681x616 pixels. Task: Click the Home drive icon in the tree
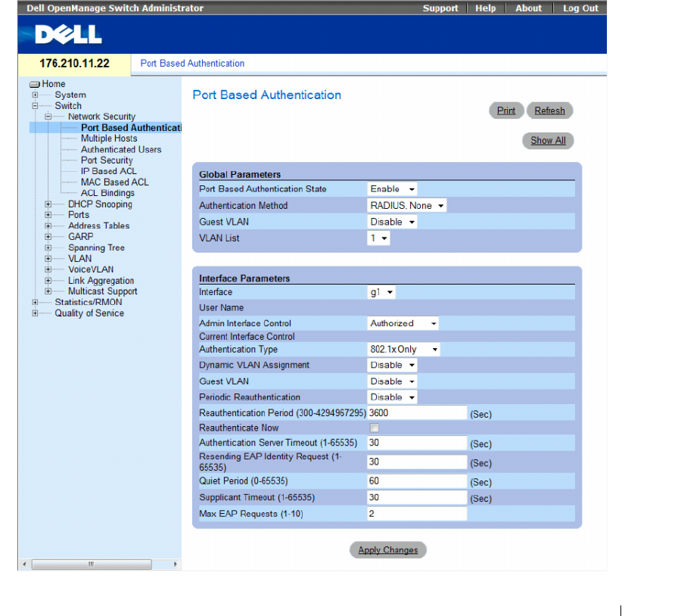35,84
